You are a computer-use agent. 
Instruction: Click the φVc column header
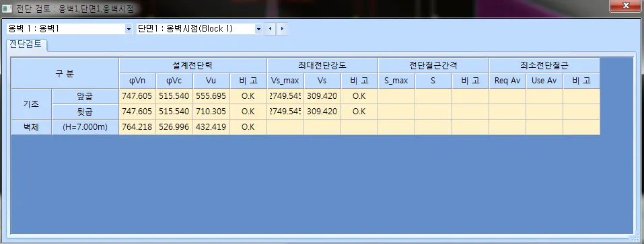tap(174, 81)
